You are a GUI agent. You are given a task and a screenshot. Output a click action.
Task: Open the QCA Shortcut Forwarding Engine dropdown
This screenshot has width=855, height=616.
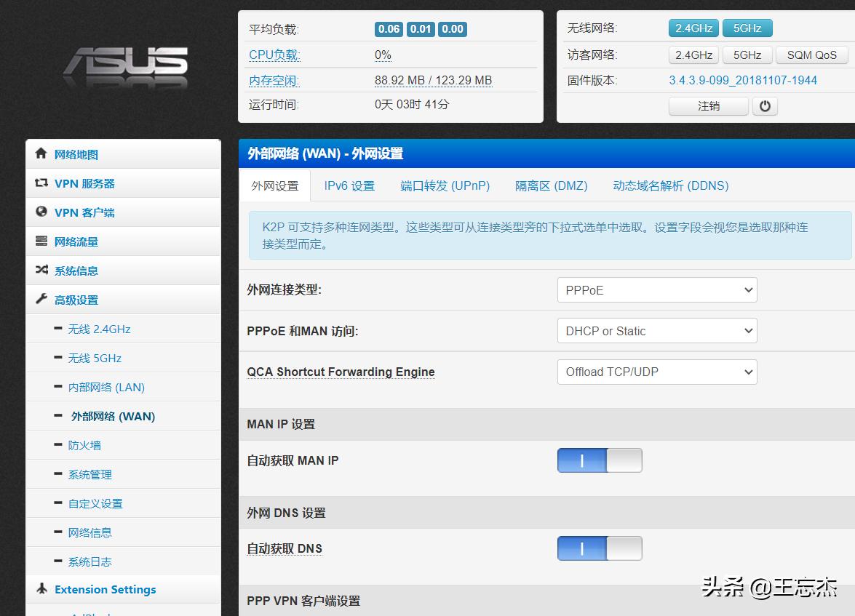pyautogui.click(x=656, y=372)
